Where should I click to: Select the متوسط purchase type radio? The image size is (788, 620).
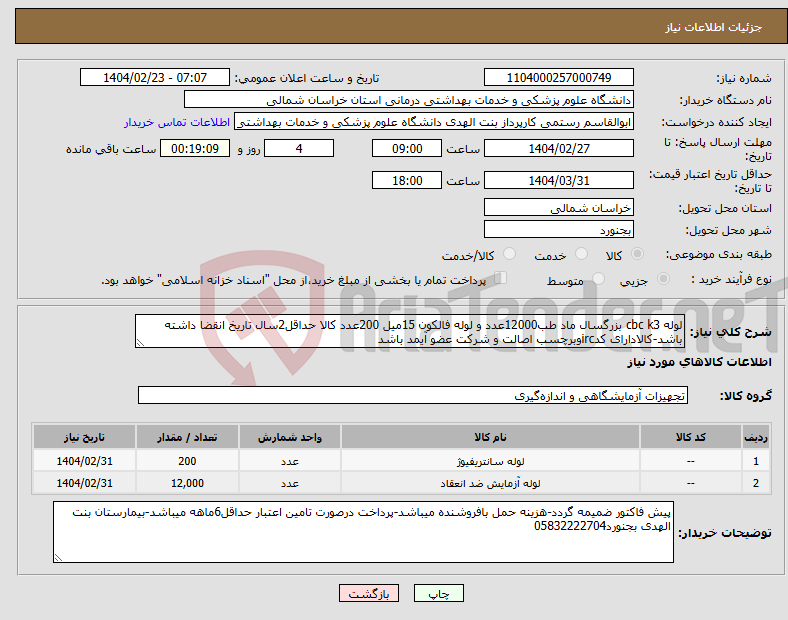pos(598,279)
